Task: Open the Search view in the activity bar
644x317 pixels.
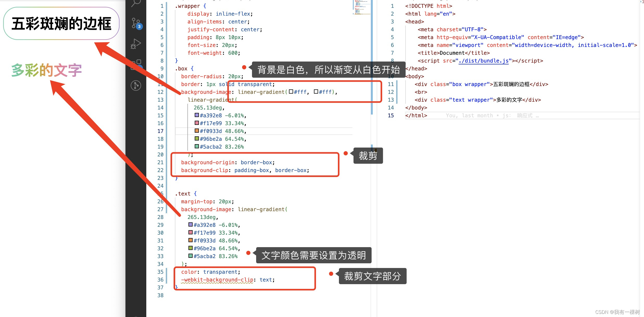Action: 136,3
